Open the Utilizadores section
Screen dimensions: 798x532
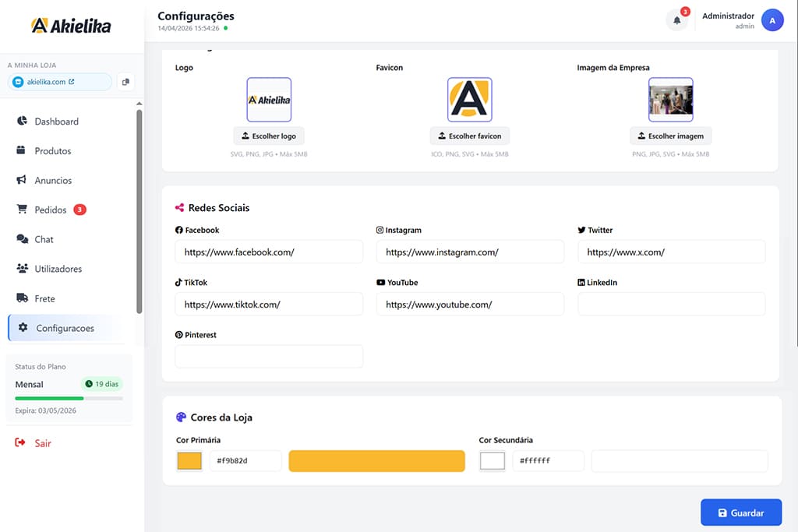[x=58, y=270]
